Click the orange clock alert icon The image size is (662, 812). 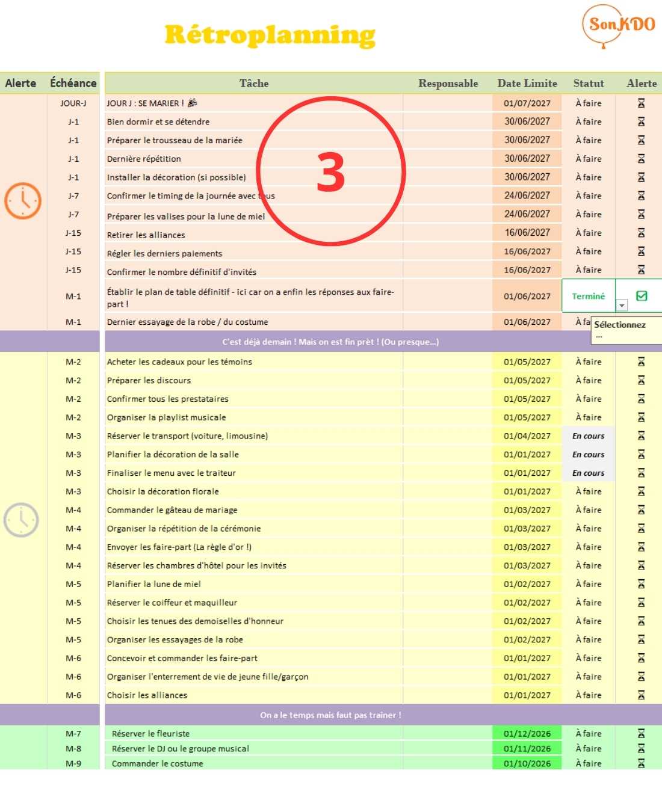tap(23, 200)
